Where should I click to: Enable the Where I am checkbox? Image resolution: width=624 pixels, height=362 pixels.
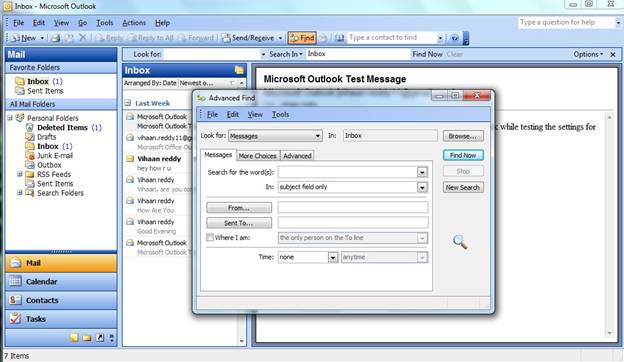coord(209,237)
